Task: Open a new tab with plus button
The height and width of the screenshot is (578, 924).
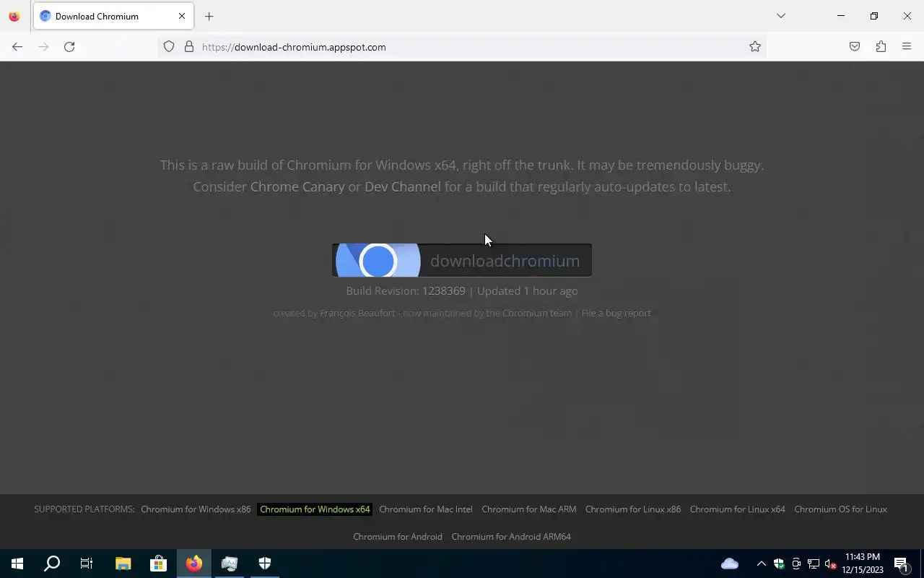Action: coord(209,16)
